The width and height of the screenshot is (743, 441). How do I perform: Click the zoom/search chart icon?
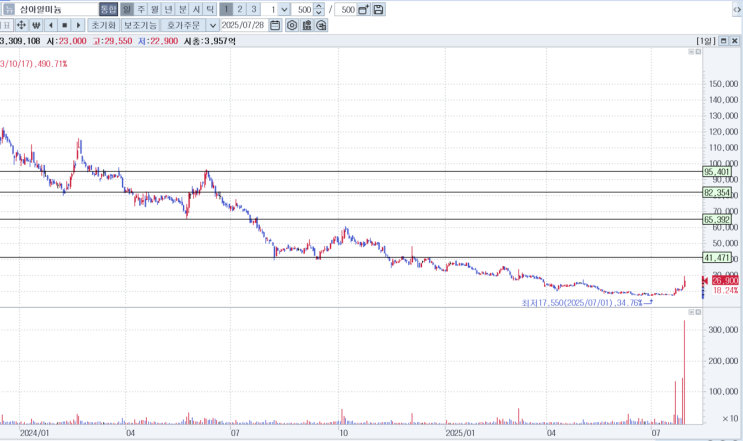point(321,25)
